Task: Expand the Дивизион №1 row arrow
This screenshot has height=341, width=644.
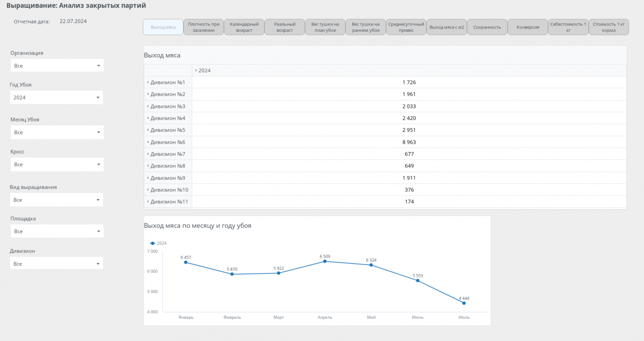Action: 148,82
